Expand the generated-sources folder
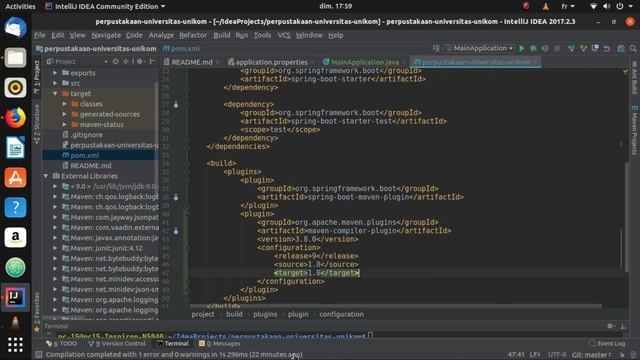 click(x=64, y=114)
